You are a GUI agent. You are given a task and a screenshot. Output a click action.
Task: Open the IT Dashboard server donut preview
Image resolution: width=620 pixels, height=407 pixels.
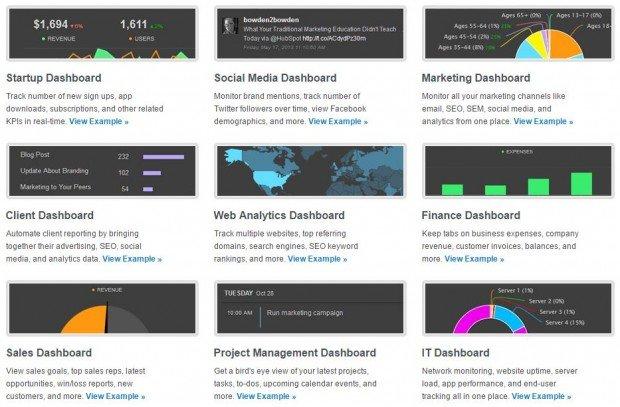tap(518, 308)
